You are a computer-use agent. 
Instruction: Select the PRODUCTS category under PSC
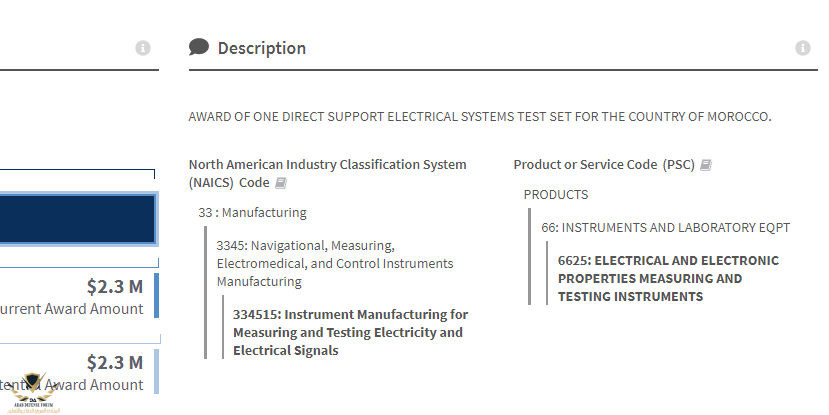[x=556, y=194]
